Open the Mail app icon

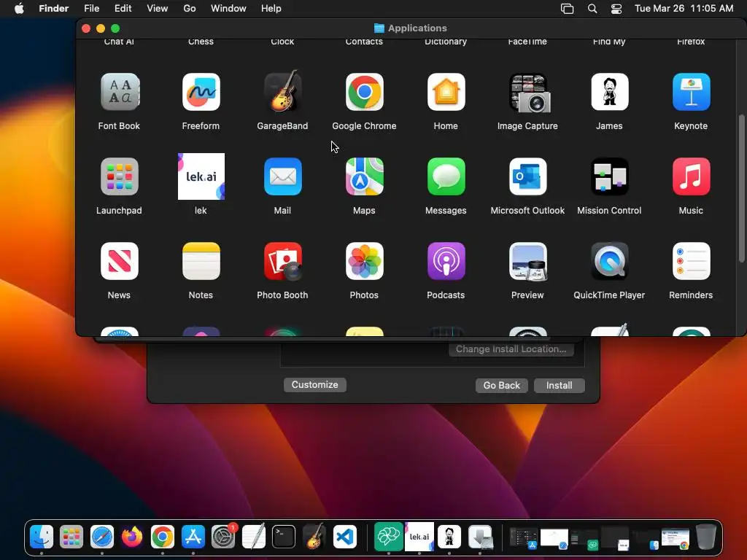point(282,176)
